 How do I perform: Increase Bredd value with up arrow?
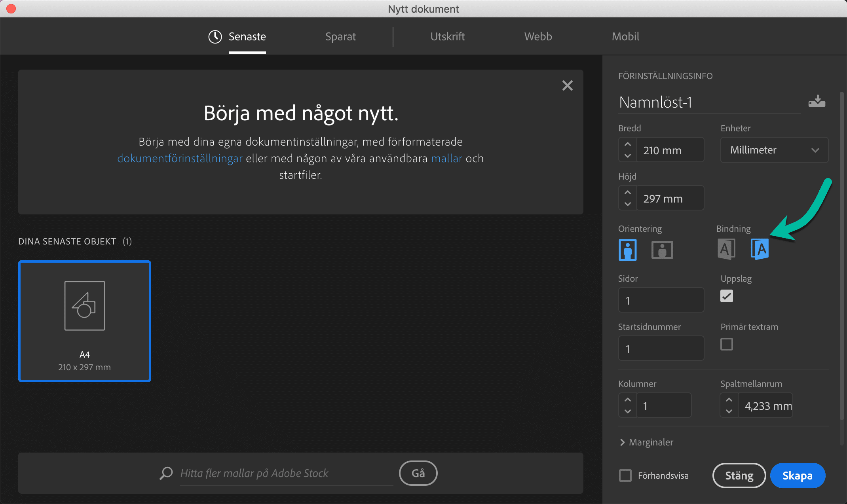click(x=628, y=144)
